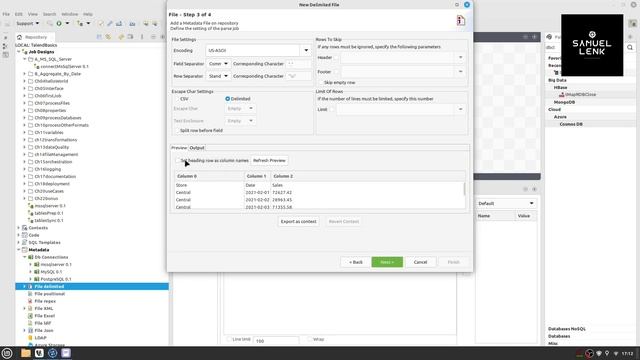This screenshot has height=360, width=640.
Task: Open the Help menu
Action: point(88,14)
